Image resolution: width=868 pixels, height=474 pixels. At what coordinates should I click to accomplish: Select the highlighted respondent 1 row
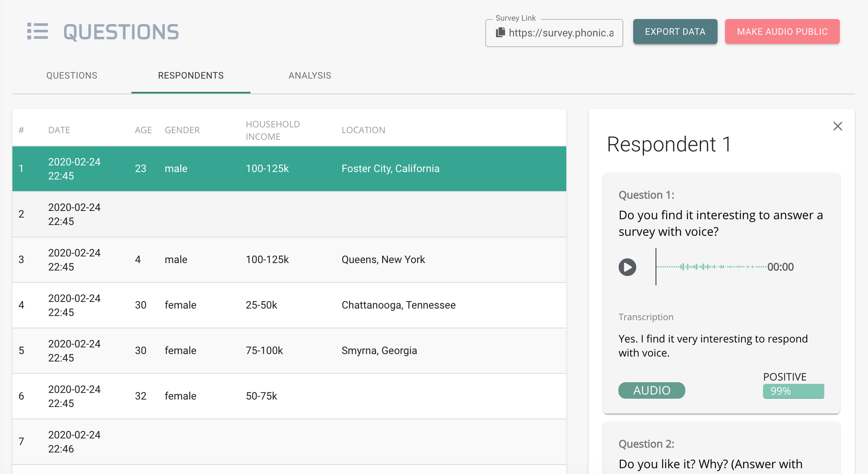[289, 169]
